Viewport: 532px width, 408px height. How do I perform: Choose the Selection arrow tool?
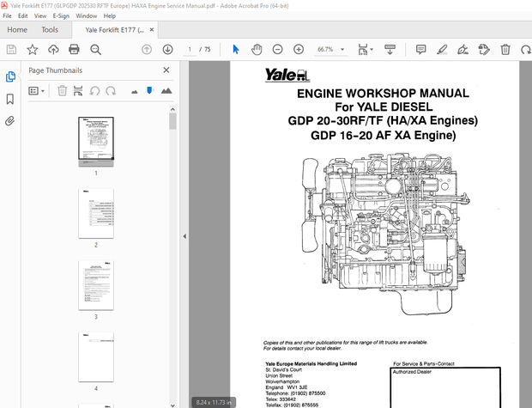(x=236, y=50)
